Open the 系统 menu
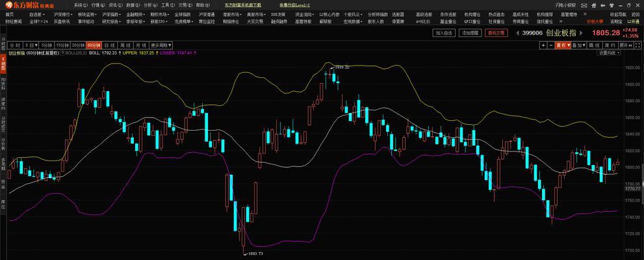Screen dimensions: 644x260 tap(81, 5)
